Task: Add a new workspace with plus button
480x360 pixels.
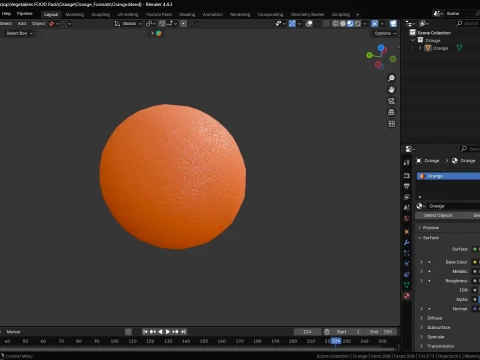Action: (357, 14)
